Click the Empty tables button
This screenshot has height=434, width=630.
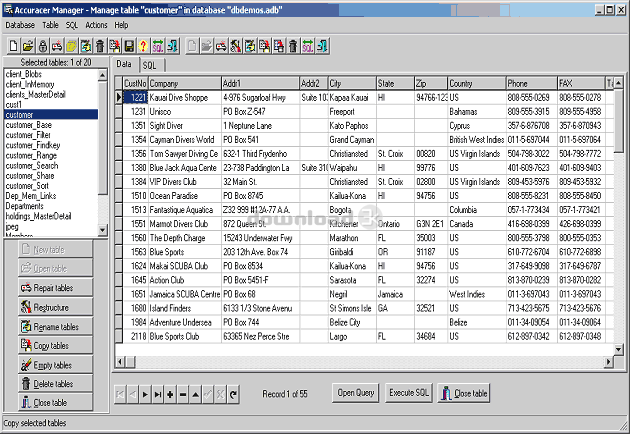[x=55, y=364]
